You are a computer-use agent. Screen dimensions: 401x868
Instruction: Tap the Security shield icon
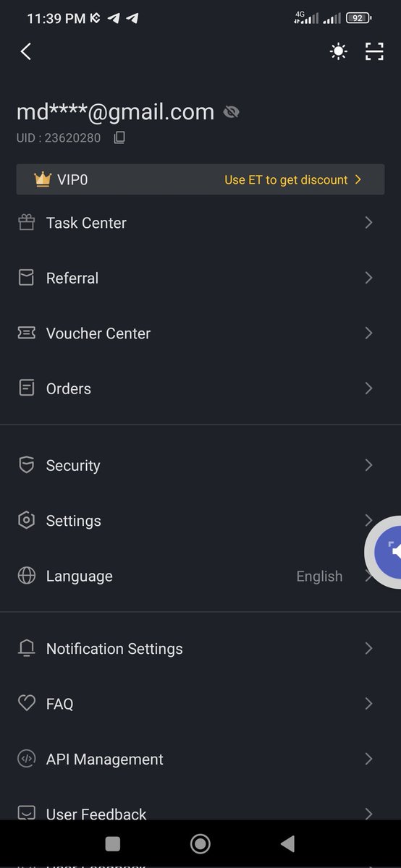(27, 465)
